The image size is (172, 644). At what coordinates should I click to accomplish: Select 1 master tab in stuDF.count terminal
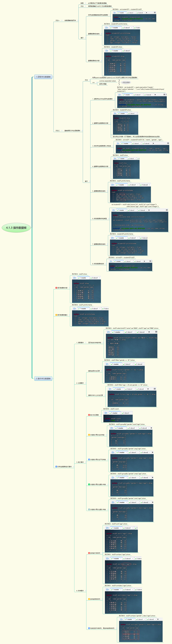[115, 413]
